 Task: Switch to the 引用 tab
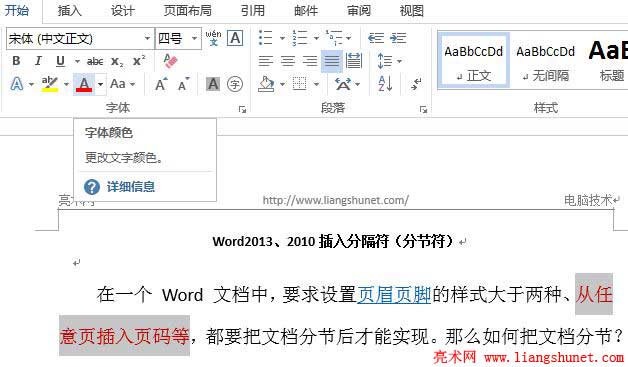pyautogui.click(x=253, y=10)
